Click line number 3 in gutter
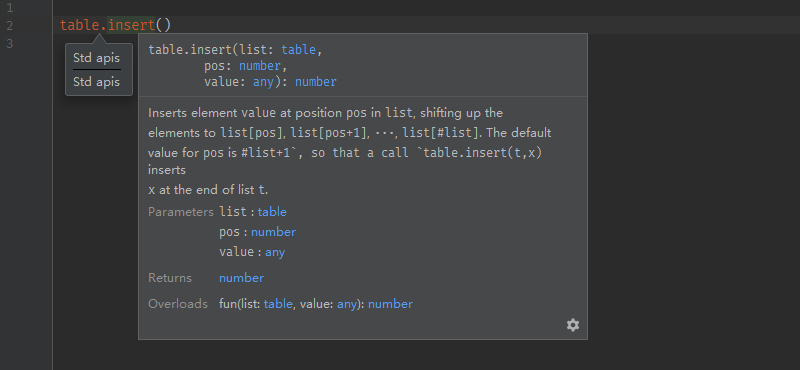 point(10,43)
